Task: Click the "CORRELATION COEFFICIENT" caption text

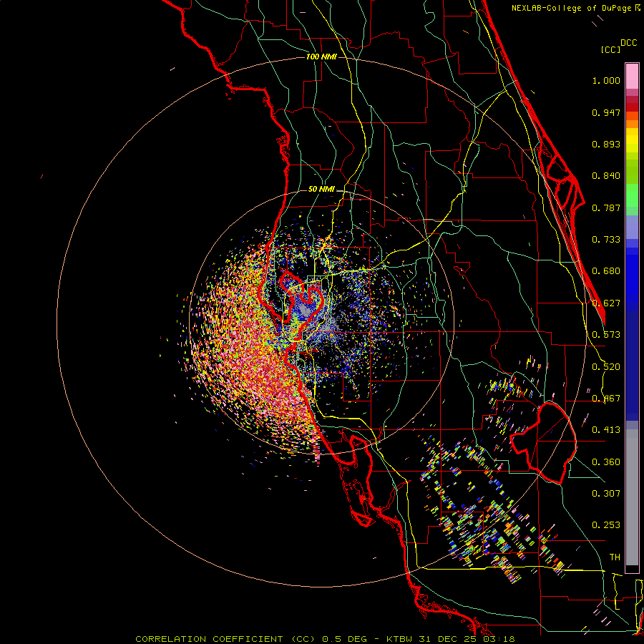Action: 209,639
